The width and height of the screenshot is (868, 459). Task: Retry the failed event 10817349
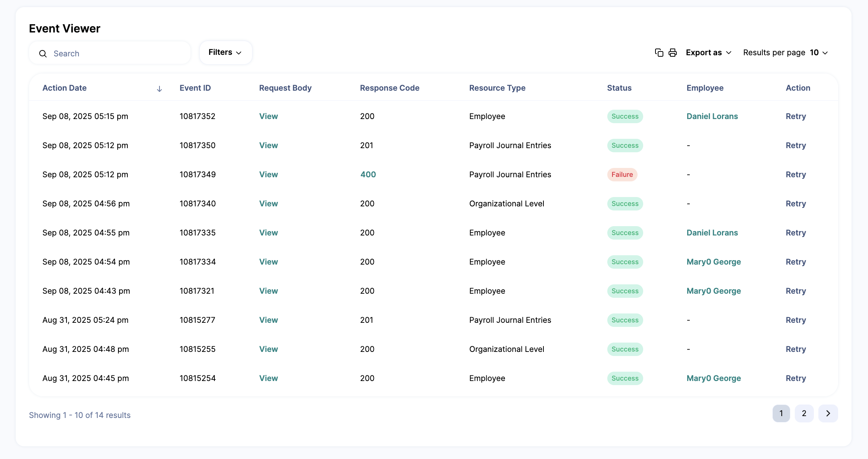click(796, 175)
